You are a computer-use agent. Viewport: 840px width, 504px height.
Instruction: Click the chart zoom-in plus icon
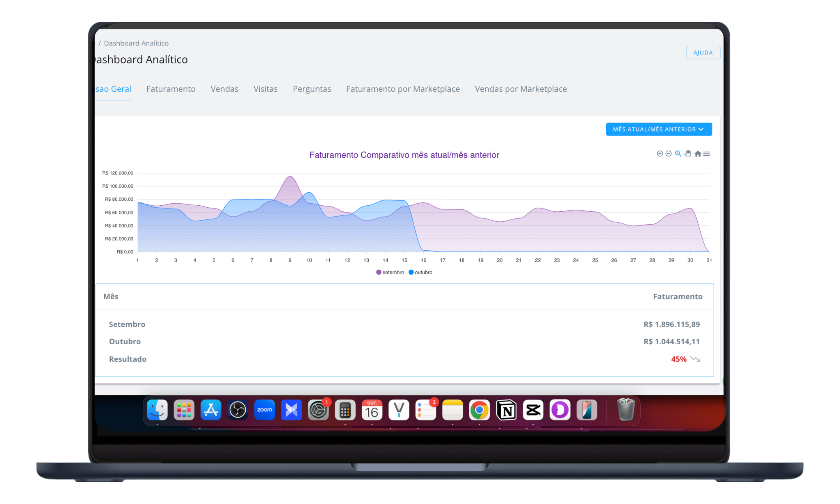(x=660, y=154)
